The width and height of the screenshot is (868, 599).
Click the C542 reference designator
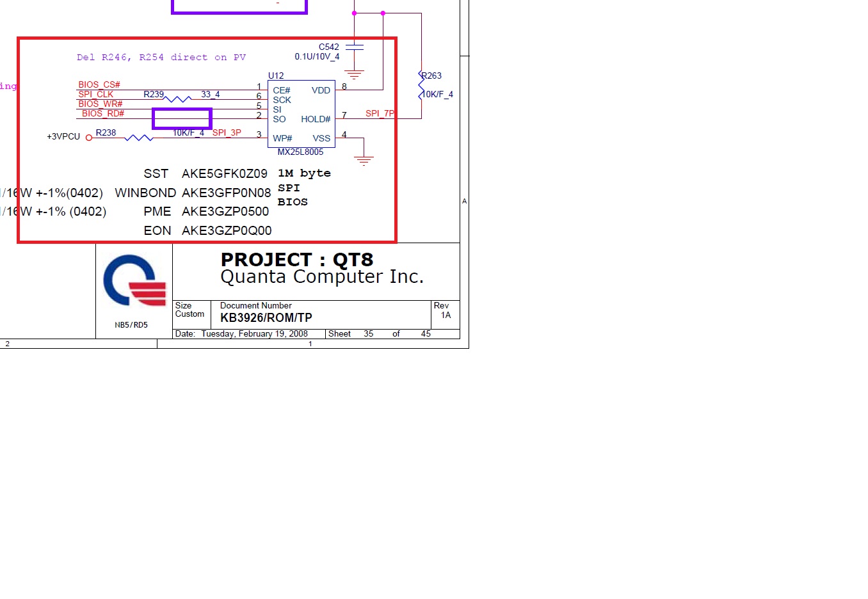coord(329,47)
